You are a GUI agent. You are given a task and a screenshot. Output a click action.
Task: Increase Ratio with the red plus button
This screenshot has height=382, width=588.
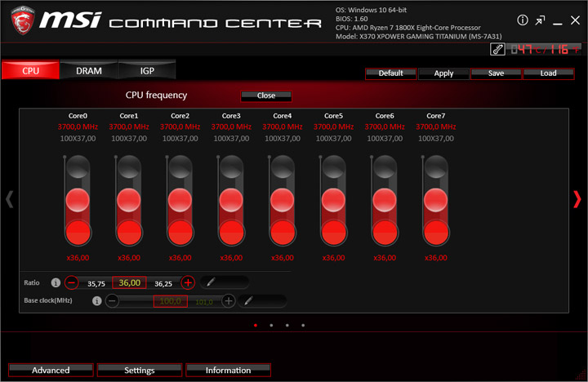[x=188, y=282]
